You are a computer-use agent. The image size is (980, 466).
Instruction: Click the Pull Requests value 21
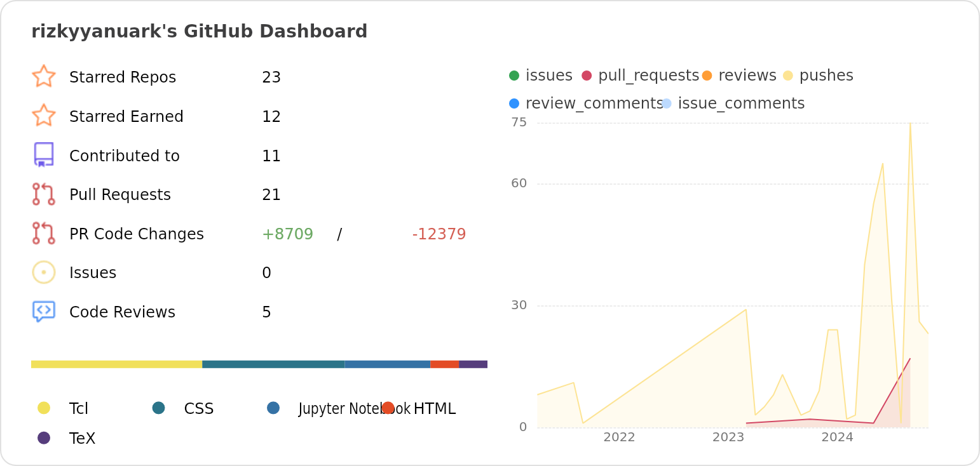(271, 195)
